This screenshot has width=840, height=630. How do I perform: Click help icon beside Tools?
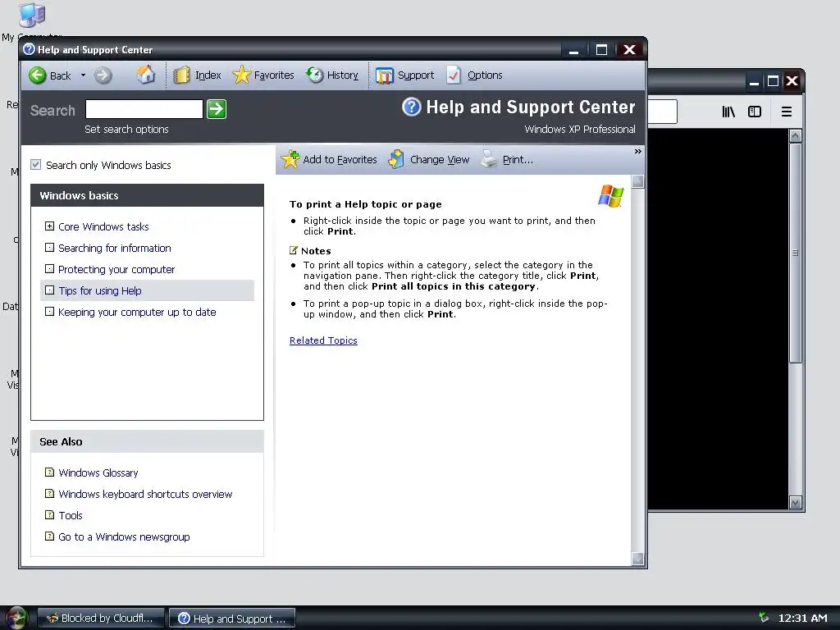click(49, 515)
